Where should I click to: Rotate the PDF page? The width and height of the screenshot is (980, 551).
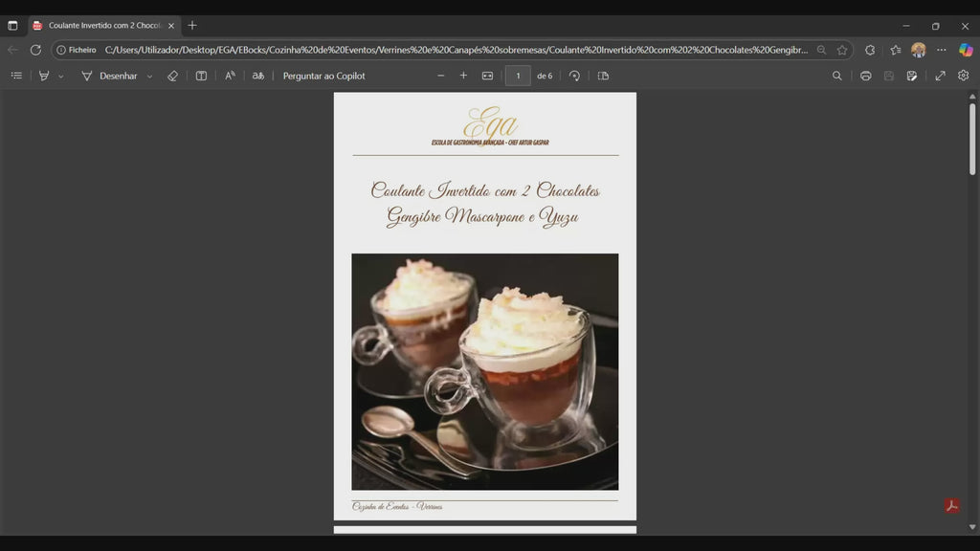tap(573, 76)
